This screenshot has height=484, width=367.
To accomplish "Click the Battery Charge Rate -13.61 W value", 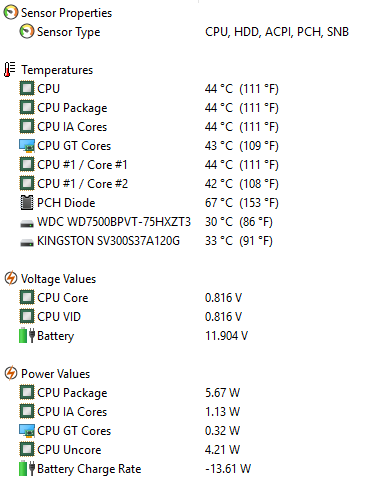I will [228, 468].
